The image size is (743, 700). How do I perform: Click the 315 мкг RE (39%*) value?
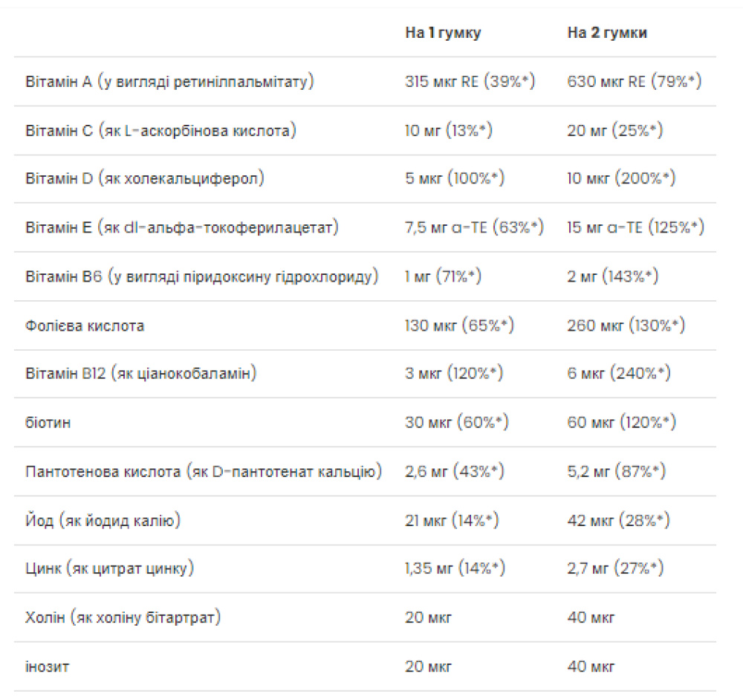pos(470,82)
